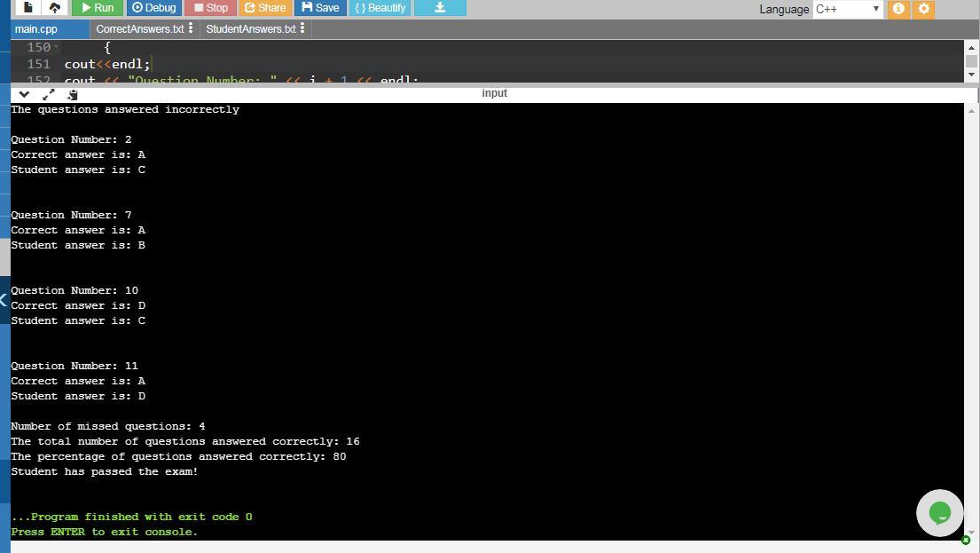Screen dimensions: 980x553
Task: Click line number 151 in gutter
Action: pos(39,64)
